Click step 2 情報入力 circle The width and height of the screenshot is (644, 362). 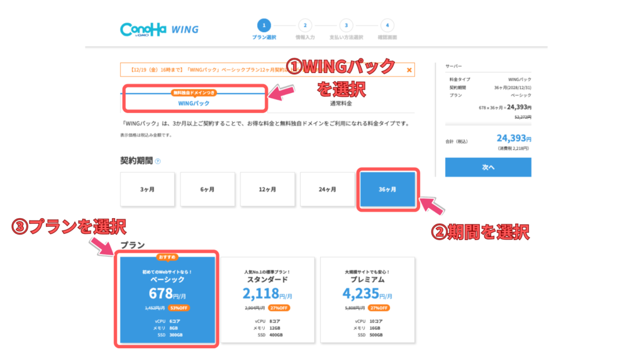[x=304, y=26]
